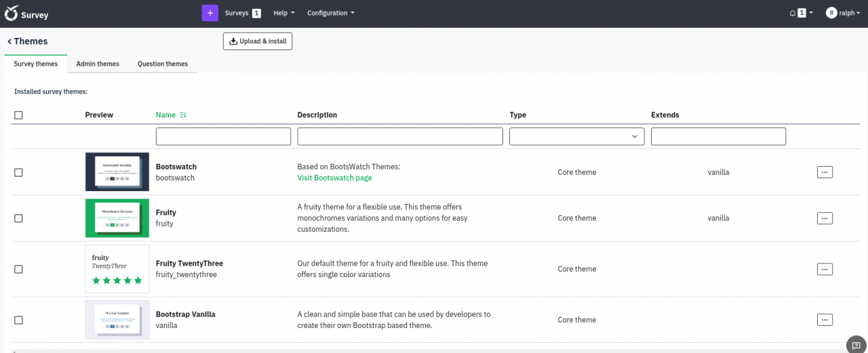Check the Bootstrap Vanilla row checkbox
This screenshot has width=868, height=353.
18,320
